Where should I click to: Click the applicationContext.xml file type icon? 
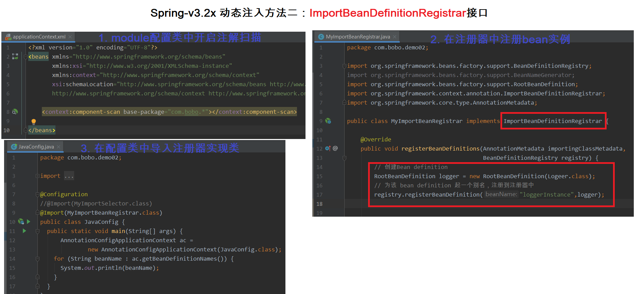click(8, 37)
